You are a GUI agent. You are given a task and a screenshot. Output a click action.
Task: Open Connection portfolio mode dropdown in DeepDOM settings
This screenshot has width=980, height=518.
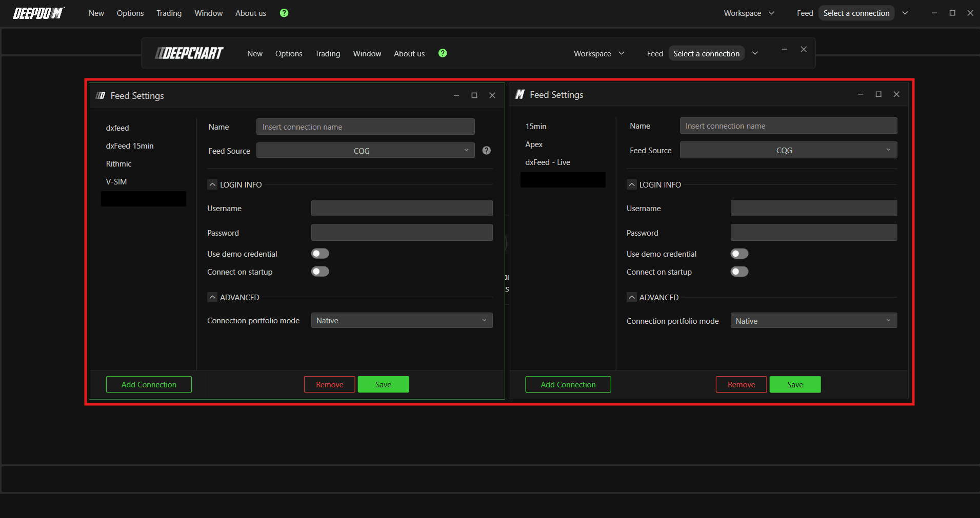click(814, 321)
